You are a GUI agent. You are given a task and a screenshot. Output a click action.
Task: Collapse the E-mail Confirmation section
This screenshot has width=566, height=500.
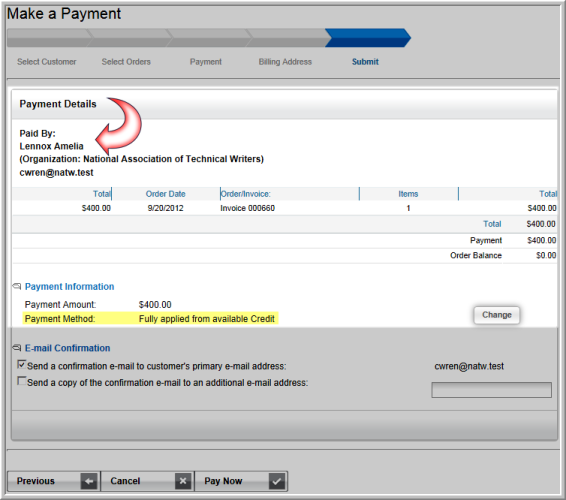click(68, 348)
